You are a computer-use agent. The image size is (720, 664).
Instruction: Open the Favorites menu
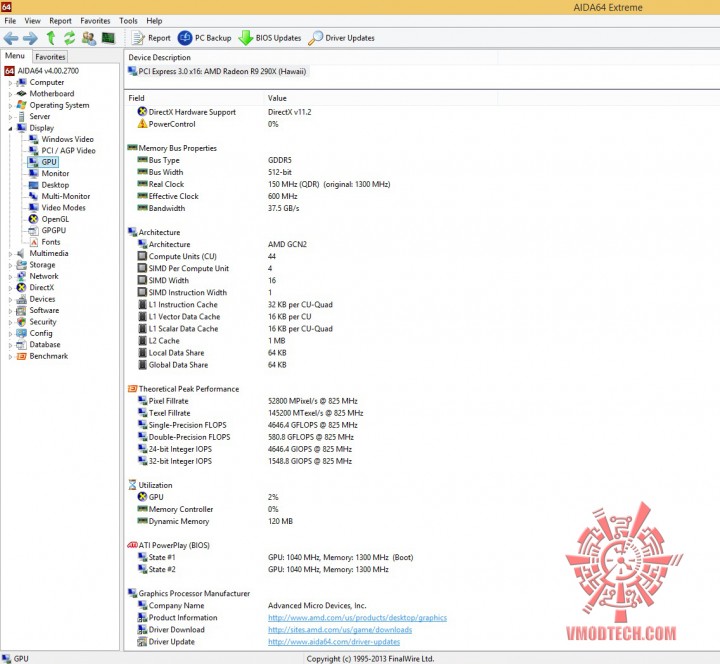[95, 21]
